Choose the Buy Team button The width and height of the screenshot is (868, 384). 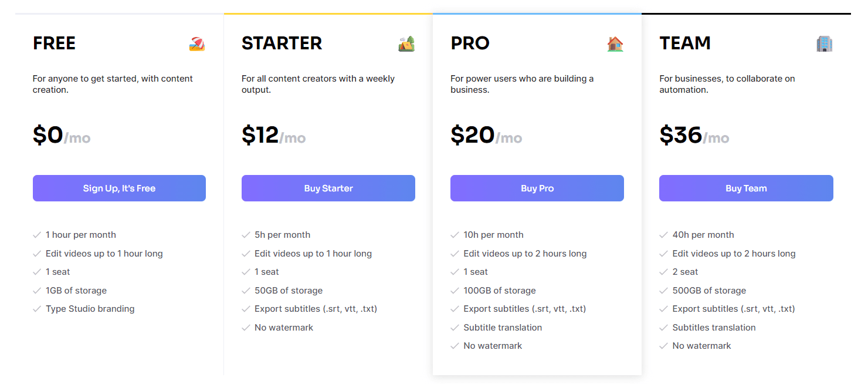(746, 188)
